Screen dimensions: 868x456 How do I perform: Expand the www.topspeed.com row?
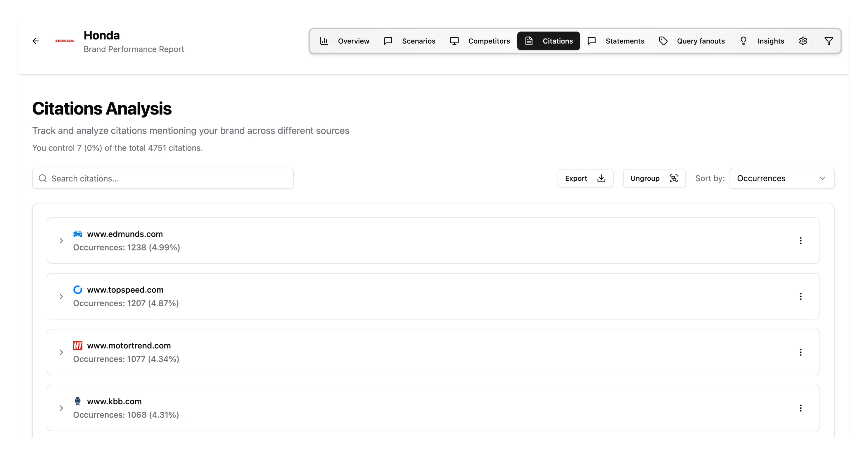61,297
